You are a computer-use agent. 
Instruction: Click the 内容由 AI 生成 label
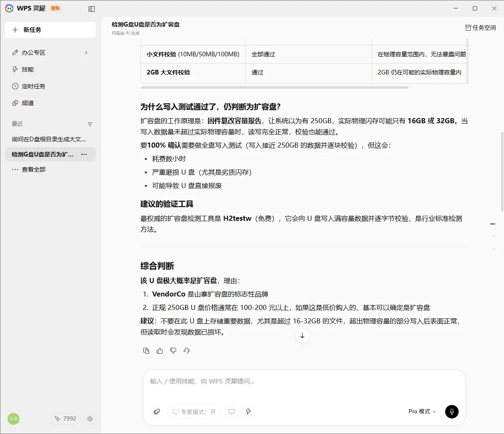126,33
